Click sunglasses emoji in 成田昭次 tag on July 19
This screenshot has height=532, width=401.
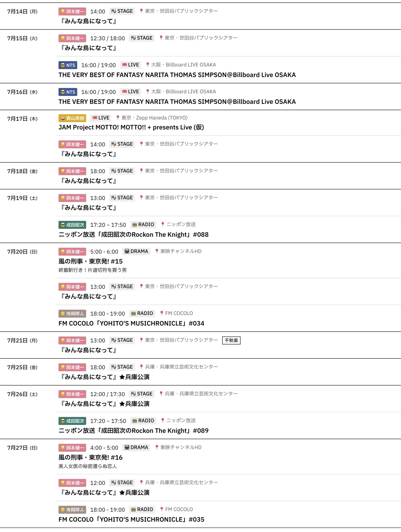63,225
